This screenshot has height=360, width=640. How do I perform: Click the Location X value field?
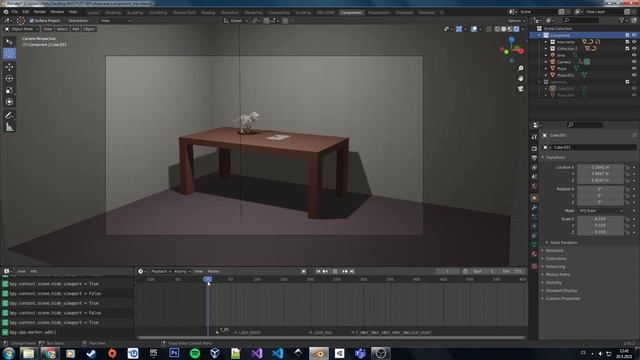(600, 167)
